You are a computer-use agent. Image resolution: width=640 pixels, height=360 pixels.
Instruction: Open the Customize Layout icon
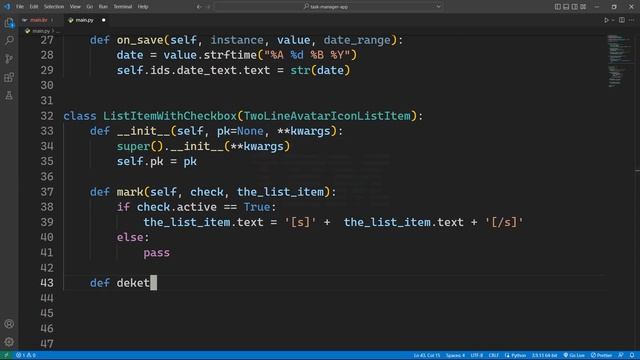point(583,7)
